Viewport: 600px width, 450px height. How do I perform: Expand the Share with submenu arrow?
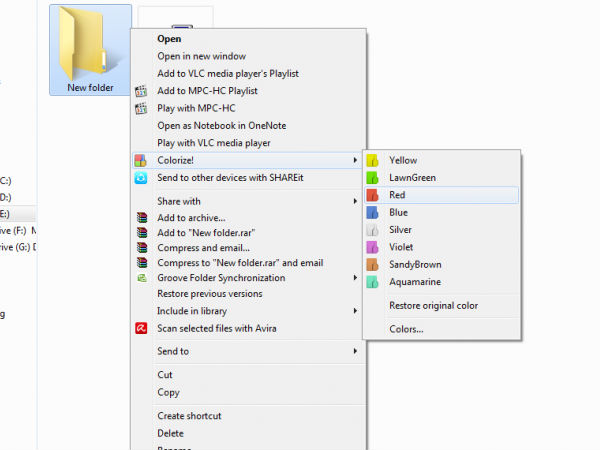[355, 201]
